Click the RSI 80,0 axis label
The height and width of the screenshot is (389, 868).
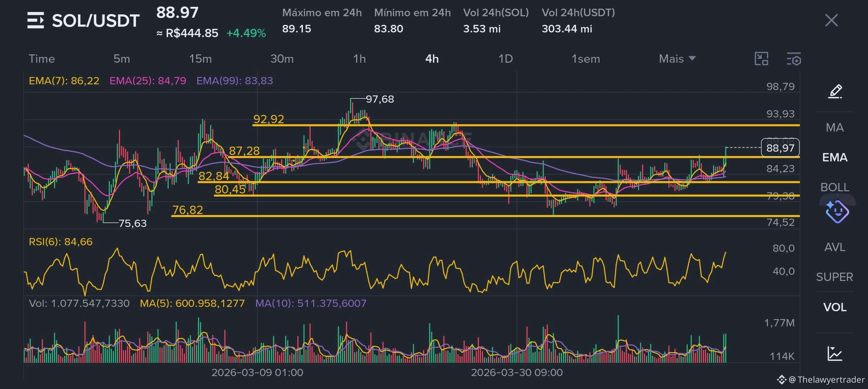point(784,248)
